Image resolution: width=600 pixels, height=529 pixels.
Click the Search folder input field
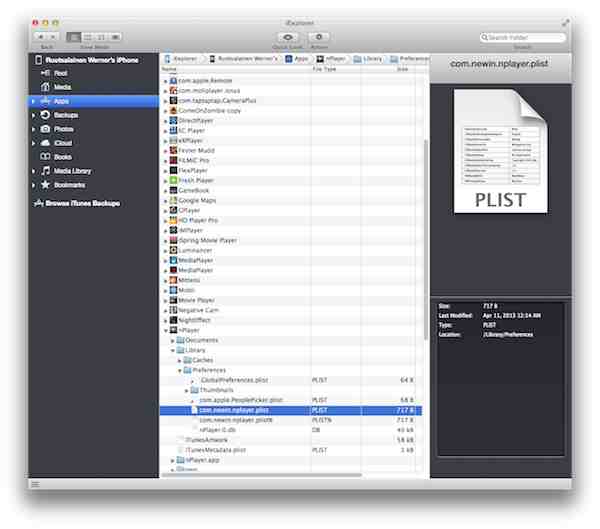coord(522,37)
